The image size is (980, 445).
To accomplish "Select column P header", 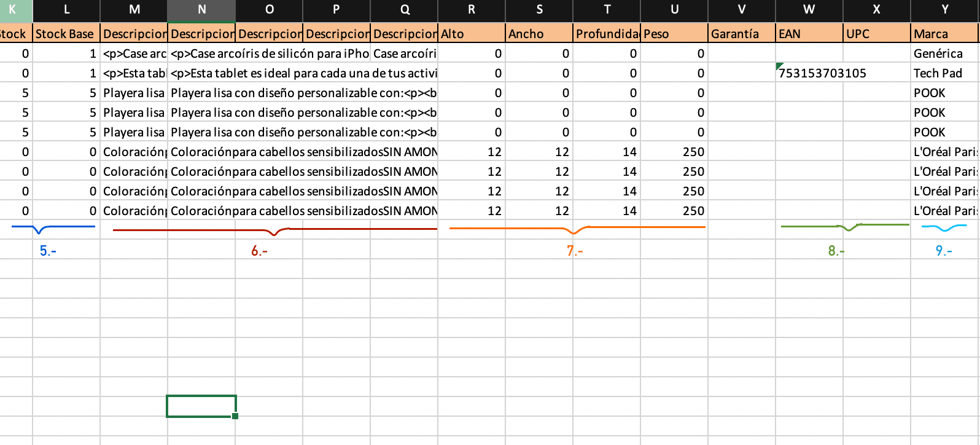I will pos(336,10).
